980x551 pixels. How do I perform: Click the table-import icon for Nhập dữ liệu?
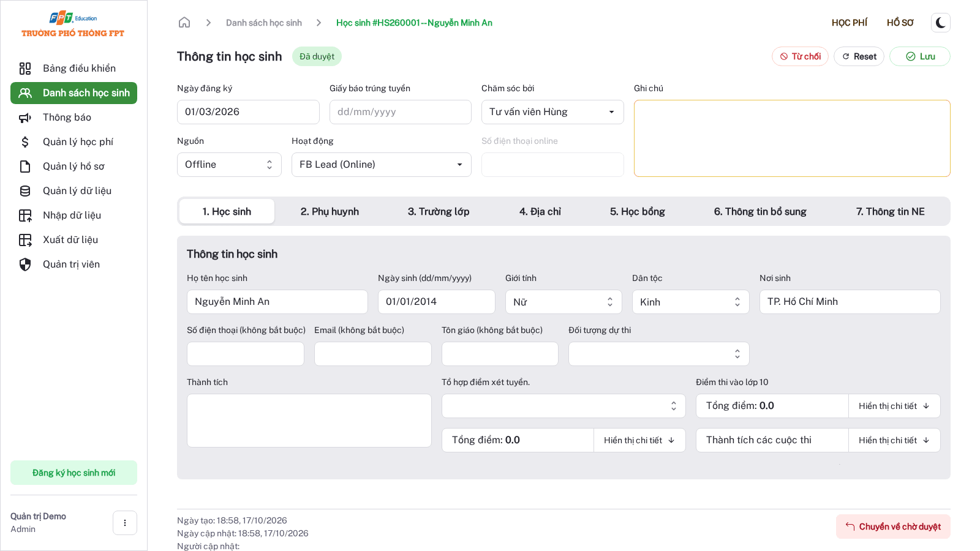(x=25, y=216)
